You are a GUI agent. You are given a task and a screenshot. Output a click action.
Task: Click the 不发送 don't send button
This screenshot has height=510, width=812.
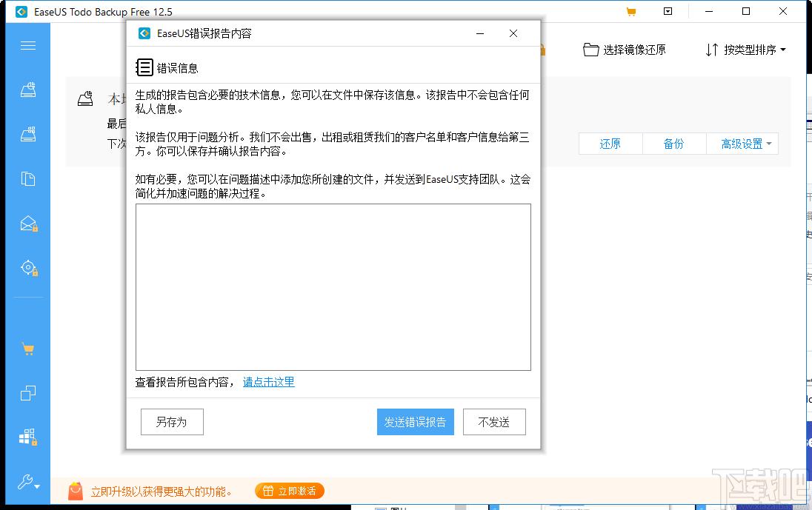[494, 422]
